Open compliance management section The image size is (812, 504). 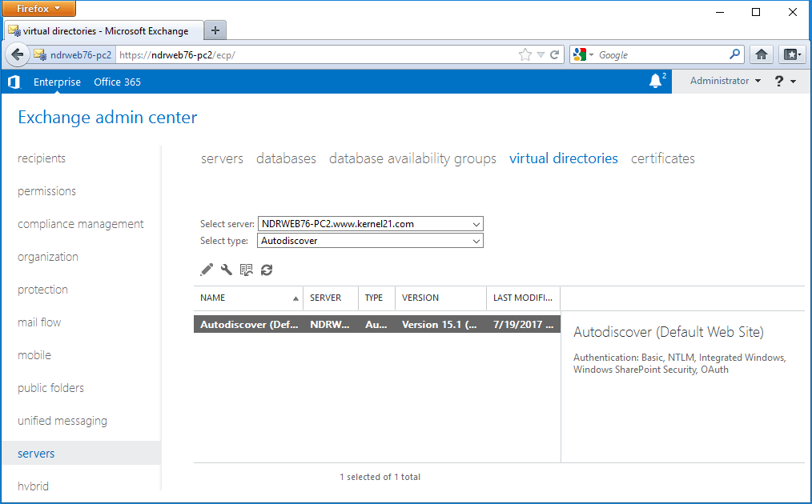click(x=81, y=224)
